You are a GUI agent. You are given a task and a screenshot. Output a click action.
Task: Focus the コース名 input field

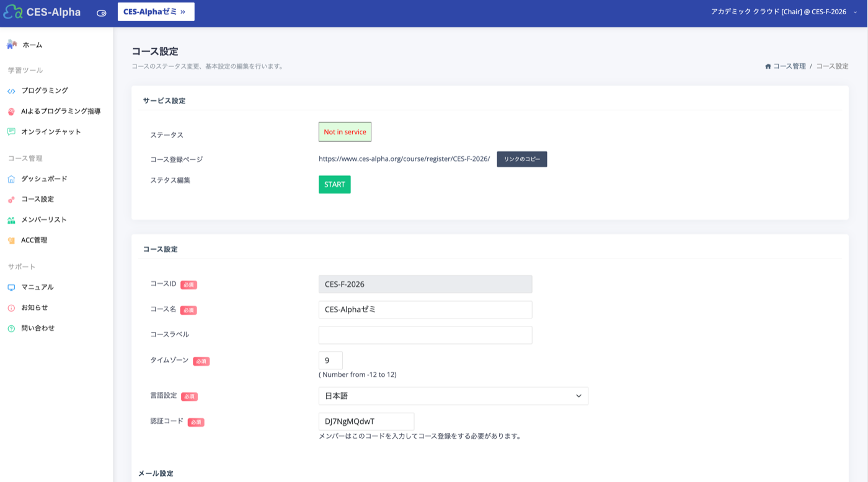pyautogui.click(x=425, y=310)
